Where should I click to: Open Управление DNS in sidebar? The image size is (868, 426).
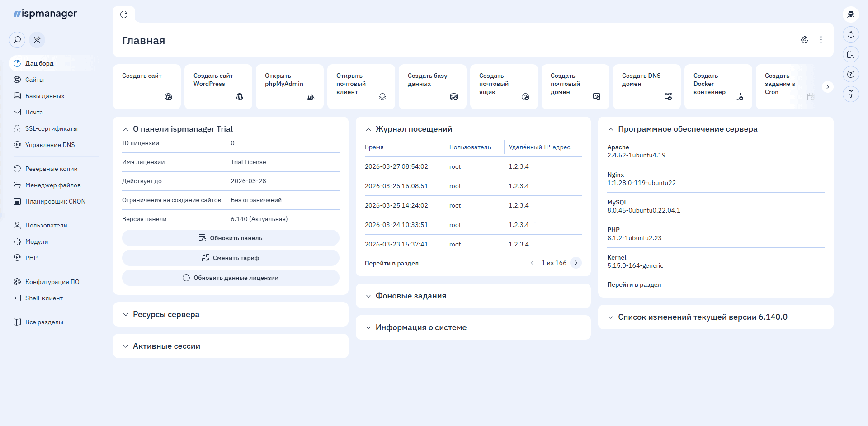pyautogui.click(x=51, y=145)
